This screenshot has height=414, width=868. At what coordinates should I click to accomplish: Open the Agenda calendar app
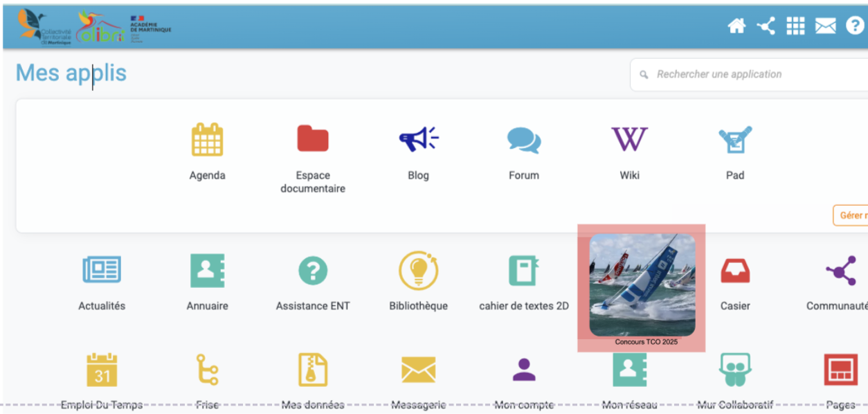(207, 140)
